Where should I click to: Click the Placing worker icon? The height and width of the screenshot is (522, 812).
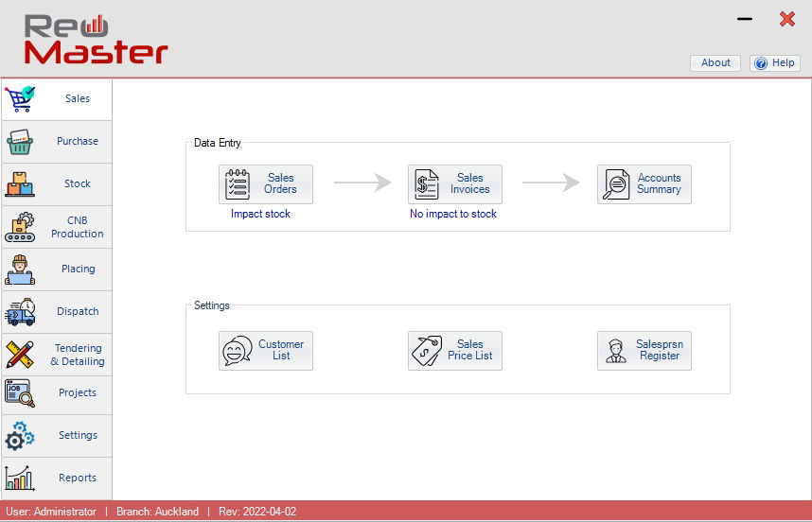click(20, 270)
